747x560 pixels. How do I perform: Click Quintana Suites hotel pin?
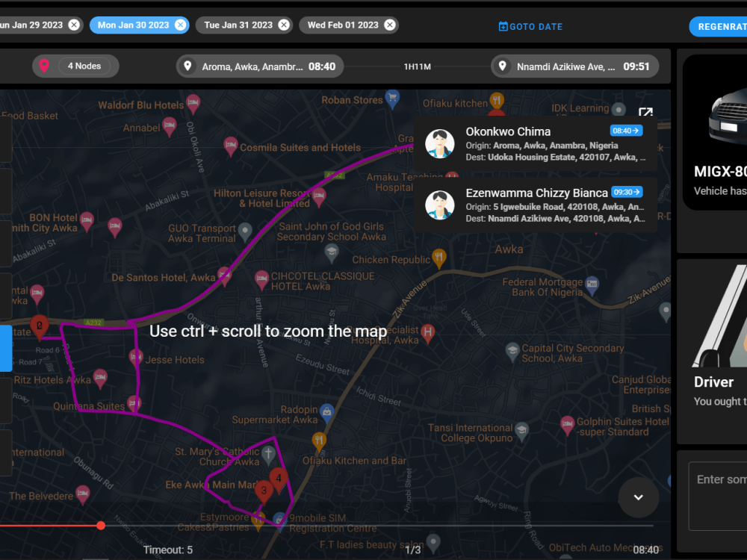[x=134, y=404]
